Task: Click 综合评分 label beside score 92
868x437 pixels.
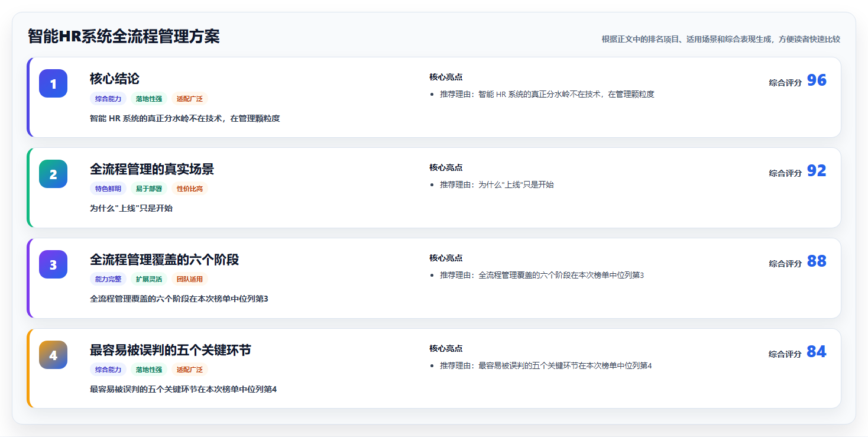Action: 785,173
